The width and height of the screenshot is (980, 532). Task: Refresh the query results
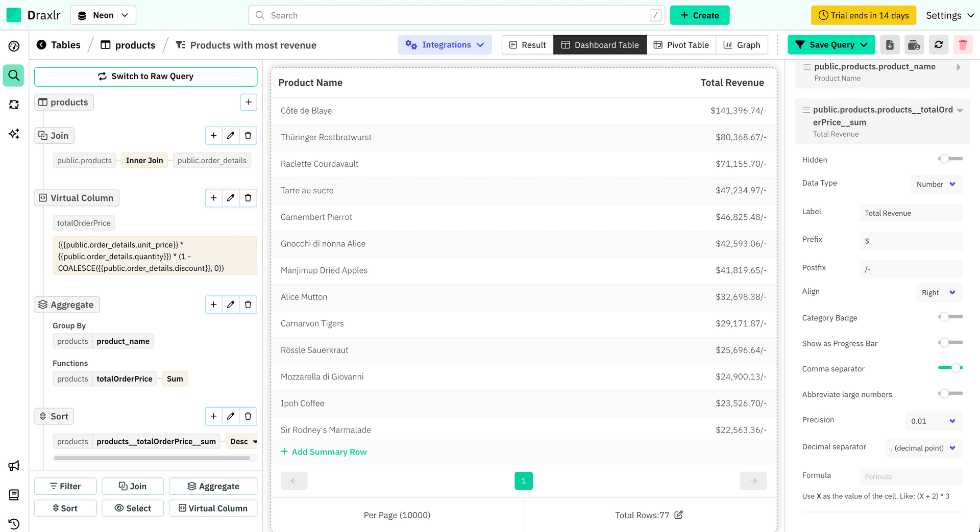click(939, 45)
